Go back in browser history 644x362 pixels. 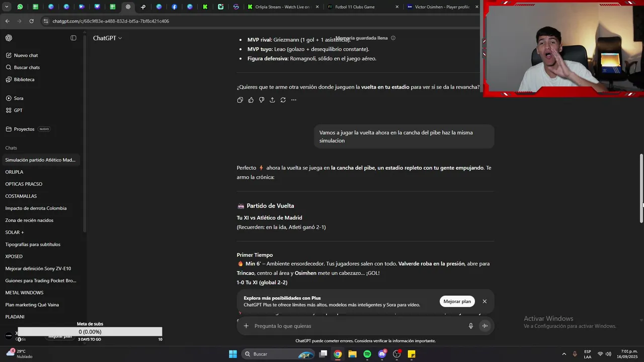coord(7,21)
